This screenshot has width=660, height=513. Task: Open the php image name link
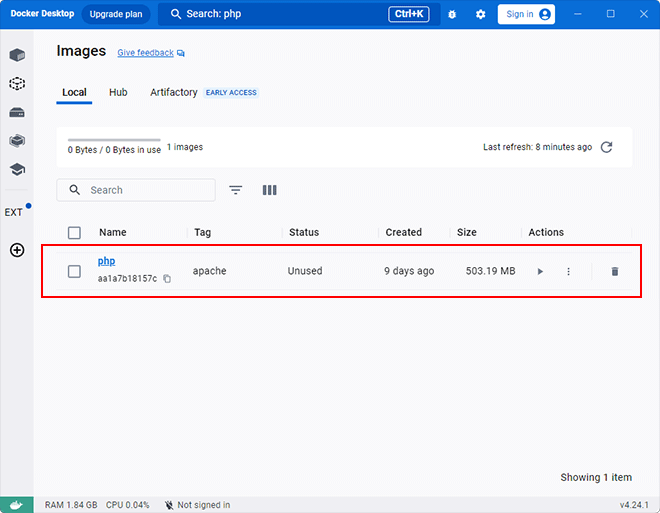[x=106, y=261]
